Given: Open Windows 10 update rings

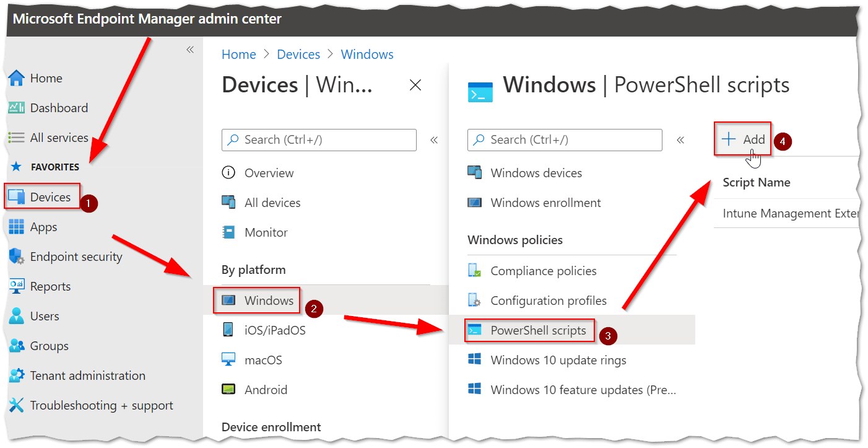Looking at the screenshot, I should pyautogui.click(x=558, y=360).
